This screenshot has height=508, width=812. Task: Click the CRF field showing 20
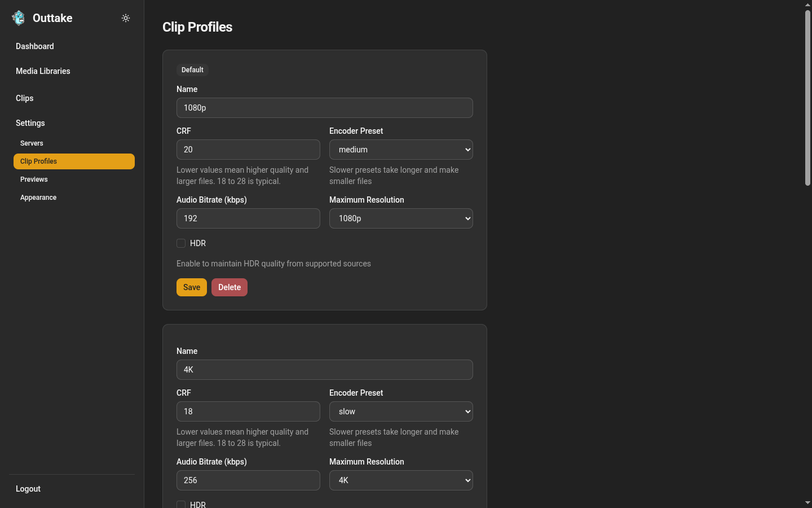(x=248, y=150)
